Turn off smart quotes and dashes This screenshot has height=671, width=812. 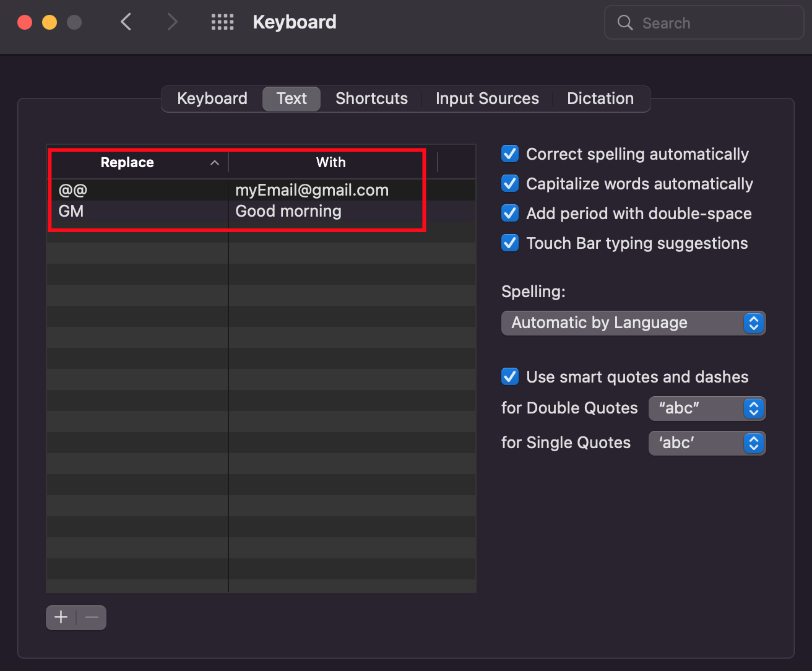coord(509,376)
